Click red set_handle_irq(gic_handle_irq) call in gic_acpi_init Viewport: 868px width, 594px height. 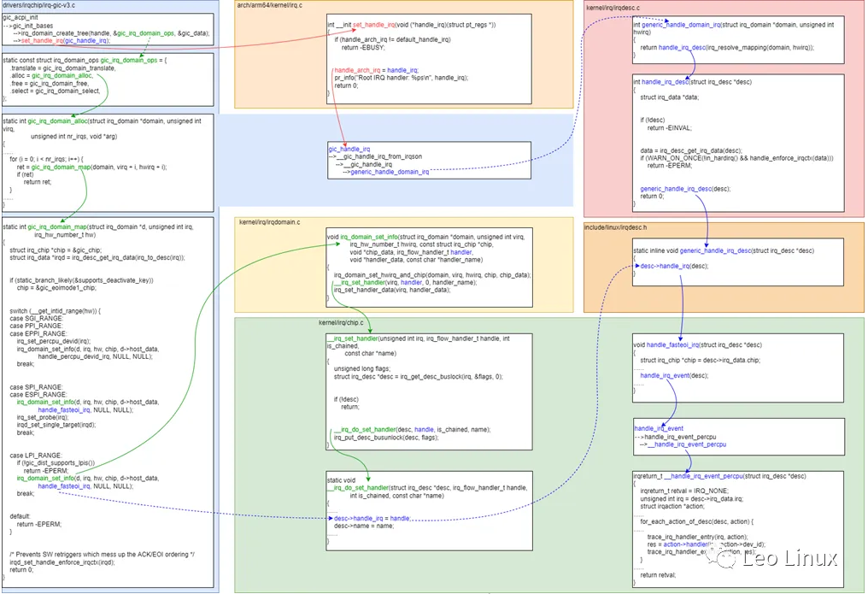pos(65,40)
